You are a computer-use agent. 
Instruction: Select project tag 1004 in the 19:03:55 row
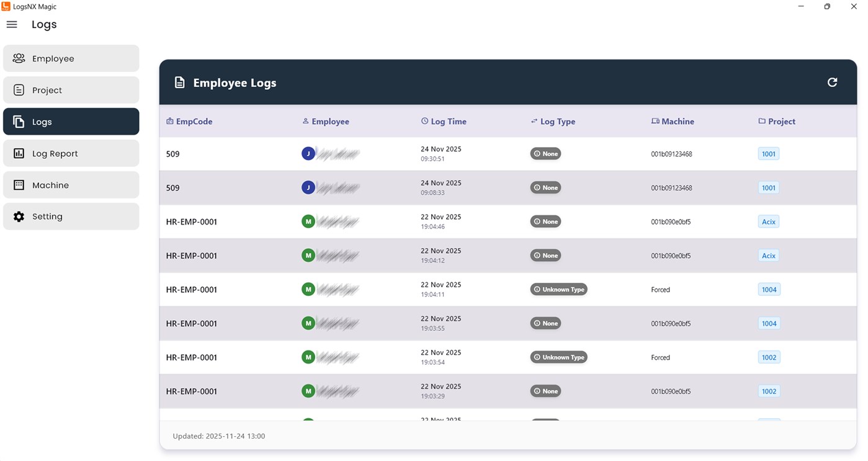coord(769,323)
